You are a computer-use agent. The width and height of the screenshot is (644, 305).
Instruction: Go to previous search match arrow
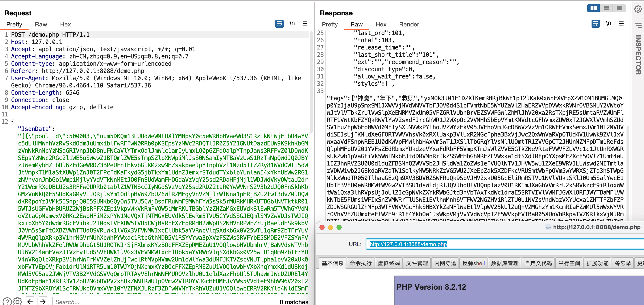30,301
